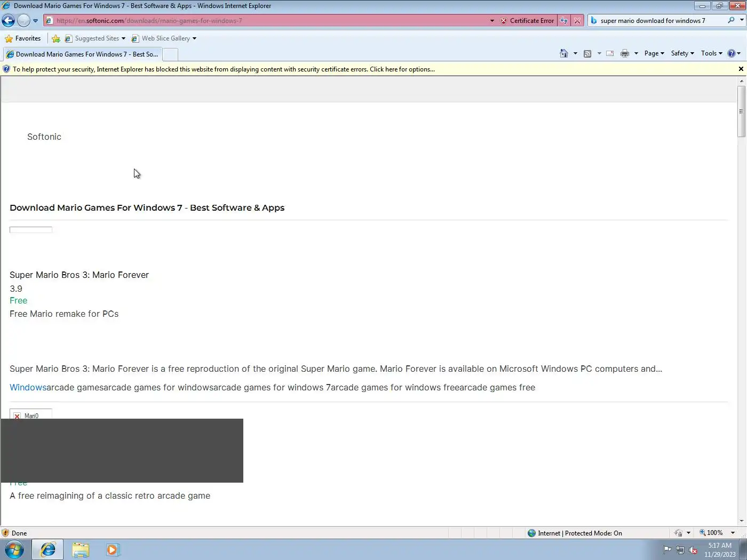Click the RSS feeds icon
747x560 pixels.
tap(587, 53)
